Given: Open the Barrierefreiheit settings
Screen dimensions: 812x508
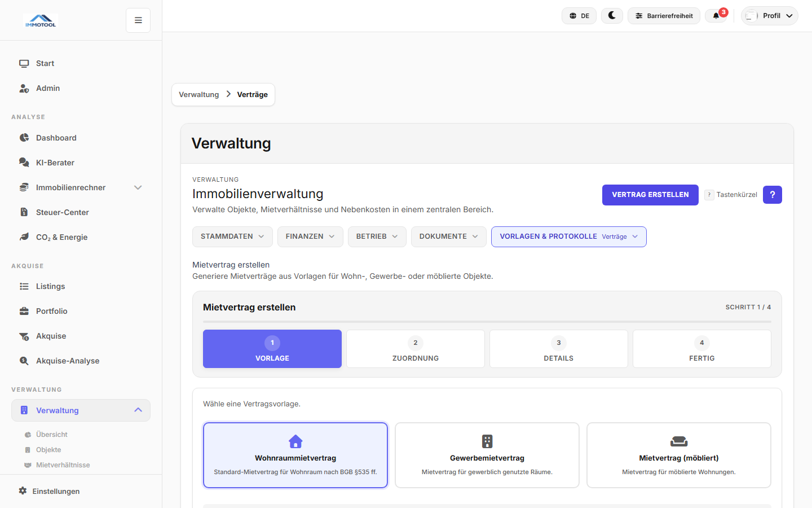Looking at the screenshot, I should (x=664, y=16).
